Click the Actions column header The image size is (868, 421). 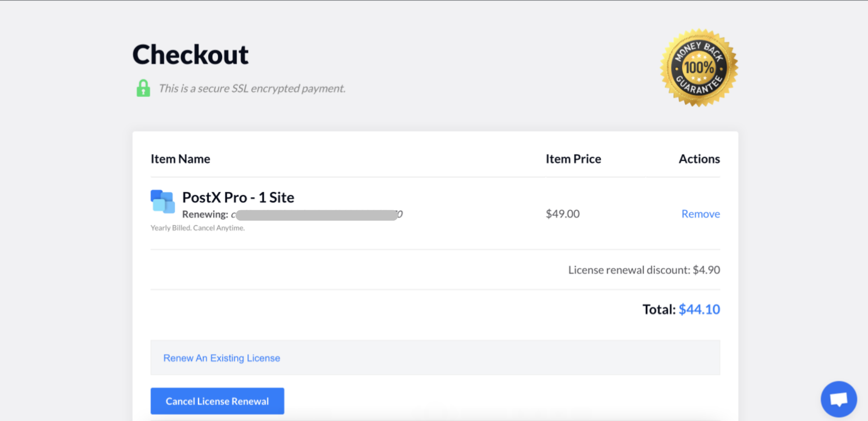(699, 158)
